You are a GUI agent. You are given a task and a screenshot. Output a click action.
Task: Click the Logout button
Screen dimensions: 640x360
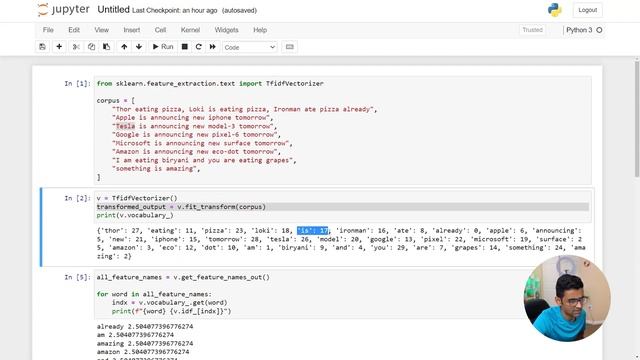point(587,10)
